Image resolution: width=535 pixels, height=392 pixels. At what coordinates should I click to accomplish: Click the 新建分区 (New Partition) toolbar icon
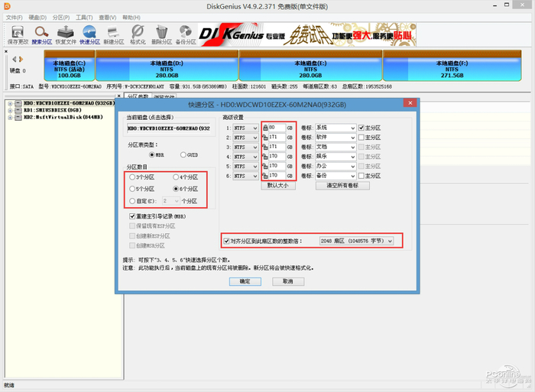pyautogui.click(x=114, y=34)
